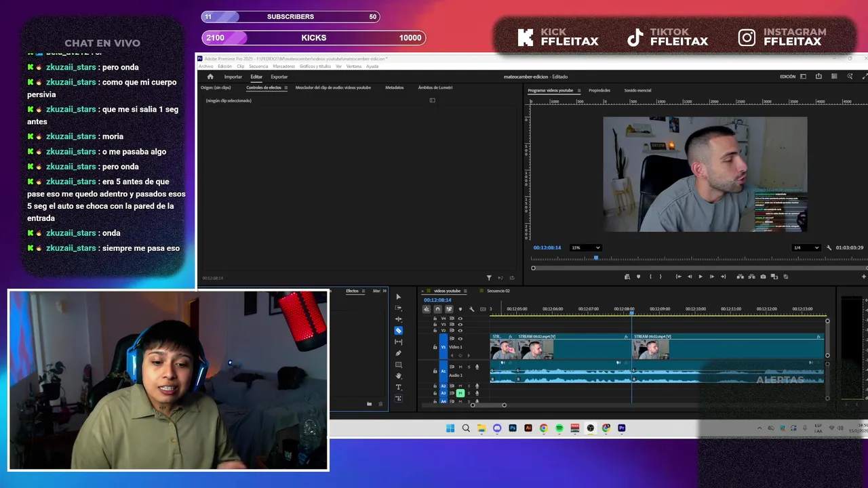Click the Home icon in Premiere header
The width and height of the screenshot is (868, 488).
[x=210, y=77]
